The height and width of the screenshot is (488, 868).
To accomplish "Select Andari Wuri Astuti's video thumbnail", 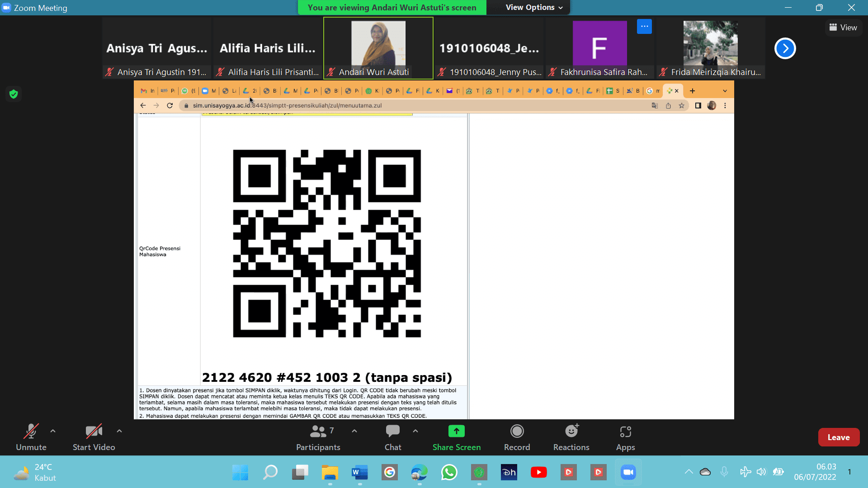I will tap(378, 47).
